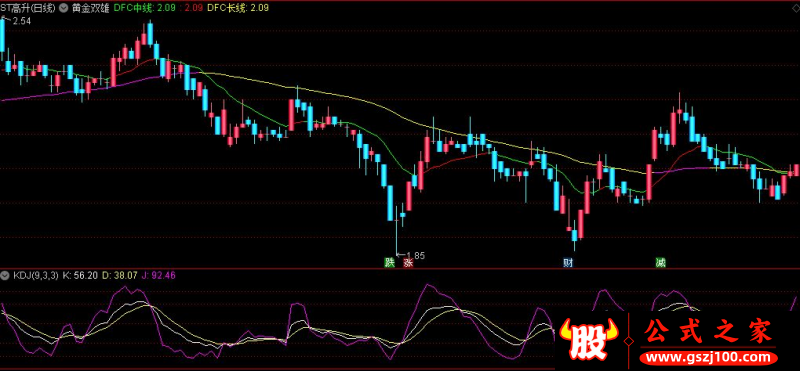This screenshot has width=800, height=371.
Task: Click the ST高升(日线) stock title
Action: (x=29, y=8)
